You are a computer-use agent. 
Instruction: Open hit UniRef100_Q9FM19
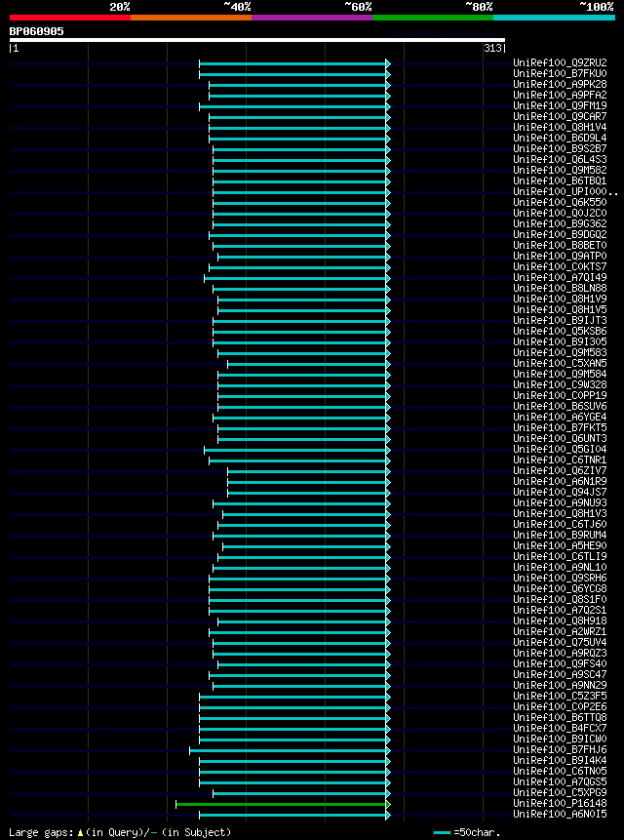(x=560, y=105)
